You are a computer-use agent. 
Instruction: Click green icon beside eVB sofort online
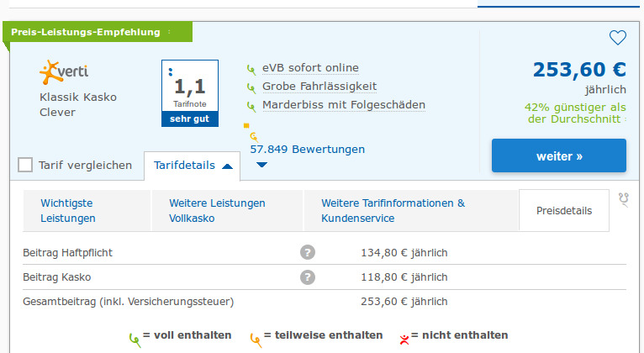click(251, 69)
